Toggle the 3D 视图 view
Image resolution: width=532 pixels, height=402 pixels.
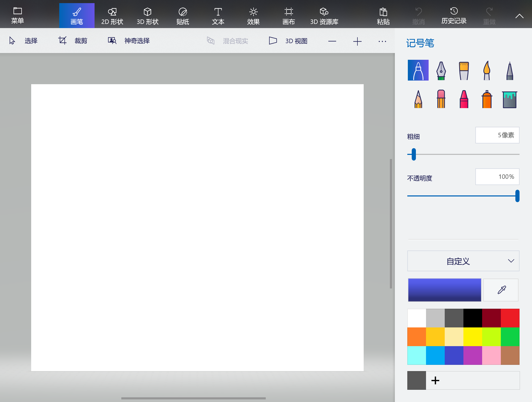point(288,41)
